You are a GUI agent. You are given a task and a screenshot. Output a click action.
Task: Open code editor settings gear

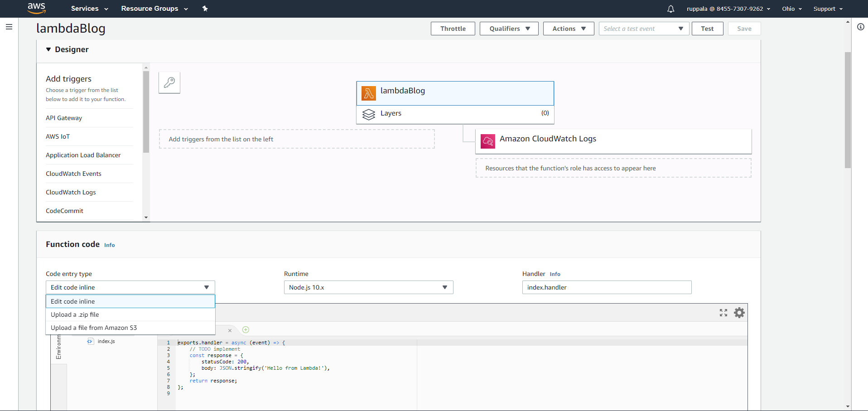click(739, 313)
